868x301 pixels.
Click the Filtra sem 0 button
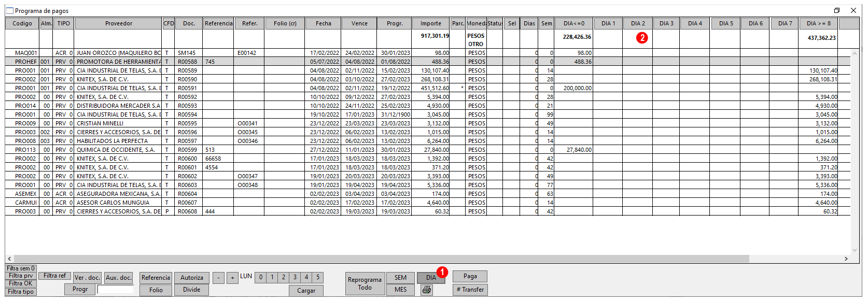pyautogui.click(x=21, y=268)
